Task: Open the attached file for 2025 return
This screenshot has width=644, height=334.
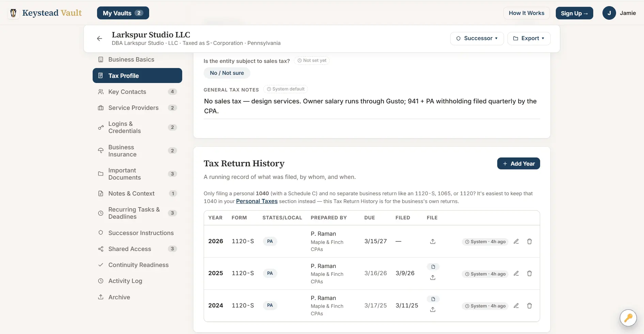Action: tap(433, 267)
